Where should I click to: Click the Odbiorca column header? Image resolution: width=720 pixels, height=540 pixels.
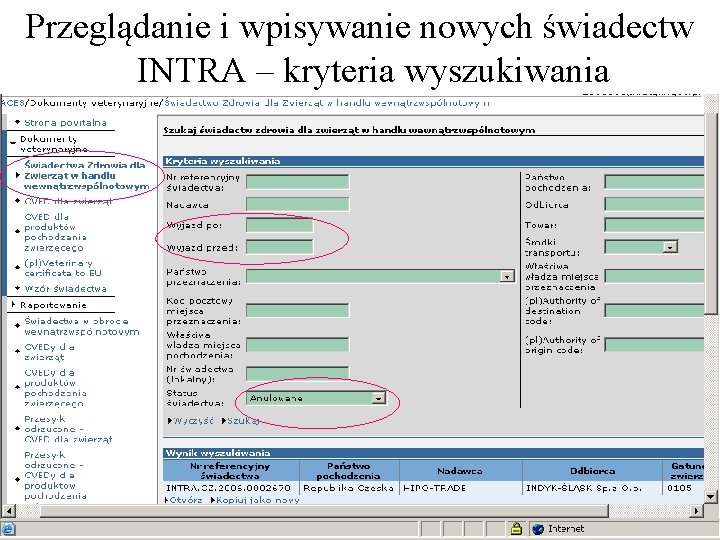tap(592, 471)
